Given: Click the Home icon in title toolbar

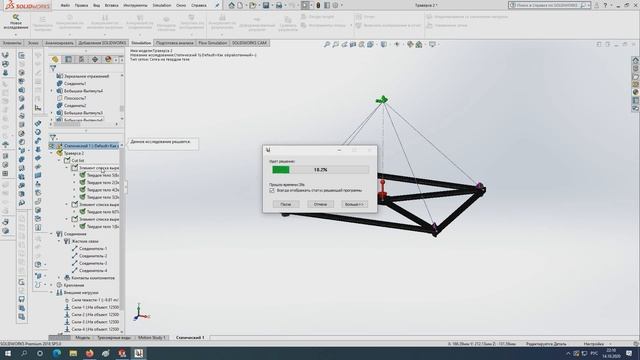Looking at the screenshot, I should pyautogui.click(x=231, y=5).
